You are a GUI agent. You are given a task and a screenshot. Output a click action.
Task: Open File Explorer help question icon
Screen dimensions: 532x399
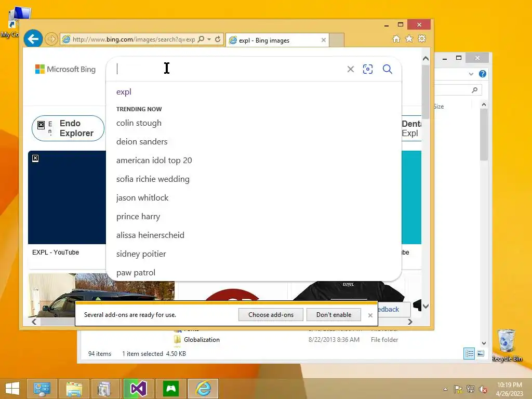pyautogui.click(x=482, y=74)
